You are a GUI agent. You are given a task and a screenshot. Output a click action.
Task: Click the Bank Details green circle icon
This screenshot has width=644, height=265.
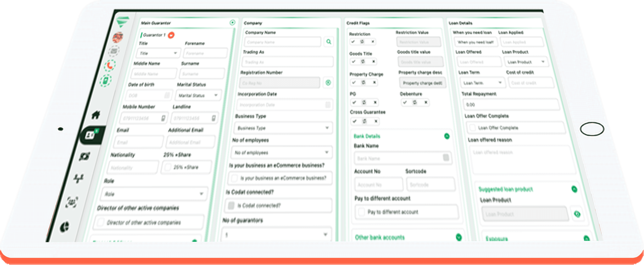(x=447, y=136)
